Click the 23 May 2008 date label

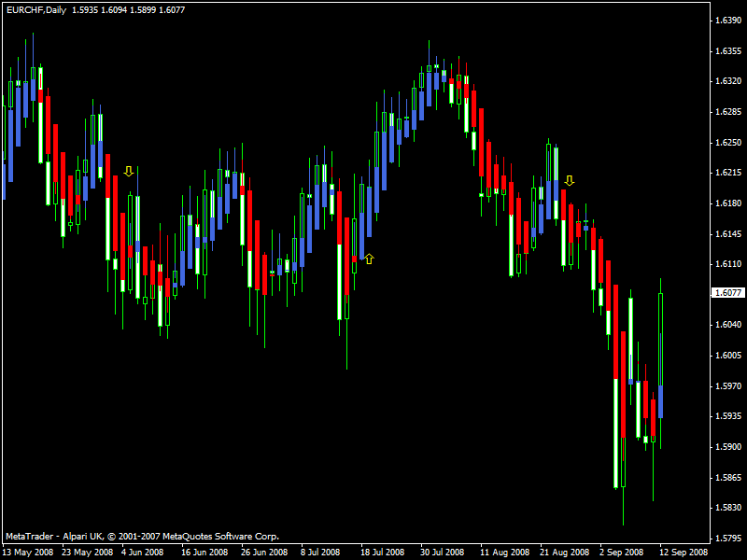pyautogui.click(x=87, y=553)
